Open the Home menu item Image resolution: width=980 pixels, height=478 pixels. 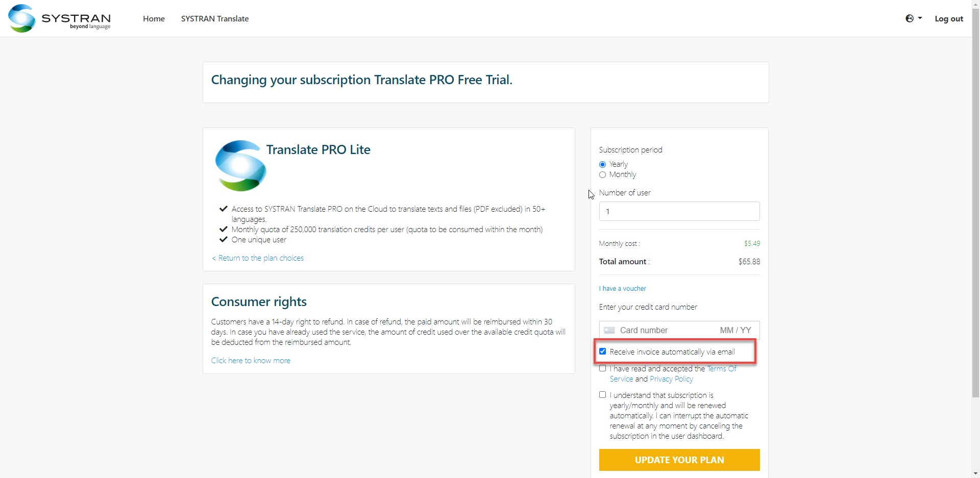tap(154, 18)
